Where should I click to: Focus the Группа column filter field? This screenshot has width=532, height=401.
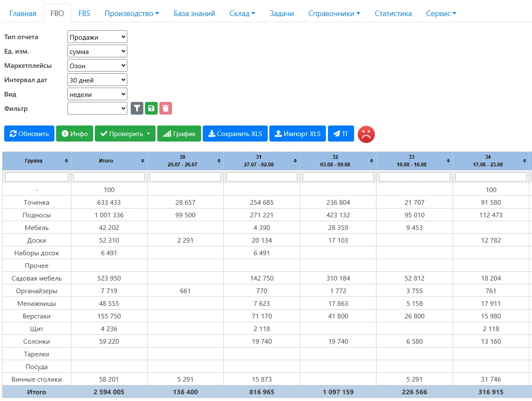coord(37,177)
